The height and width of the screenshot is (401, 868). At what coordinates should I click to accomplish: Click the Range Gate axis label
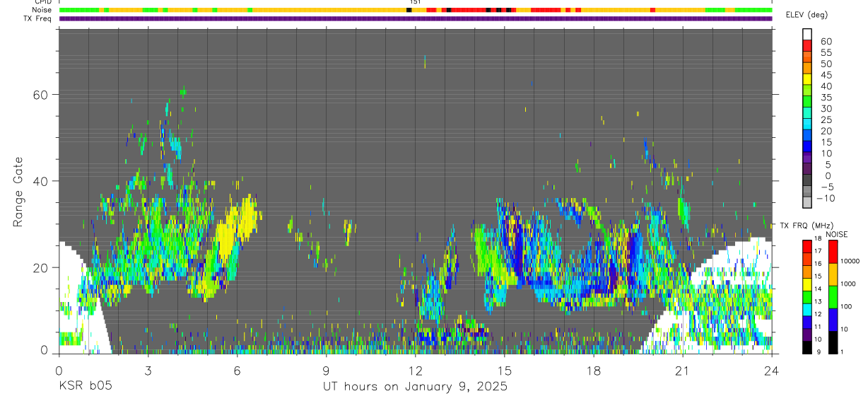(x=18, y=192)
